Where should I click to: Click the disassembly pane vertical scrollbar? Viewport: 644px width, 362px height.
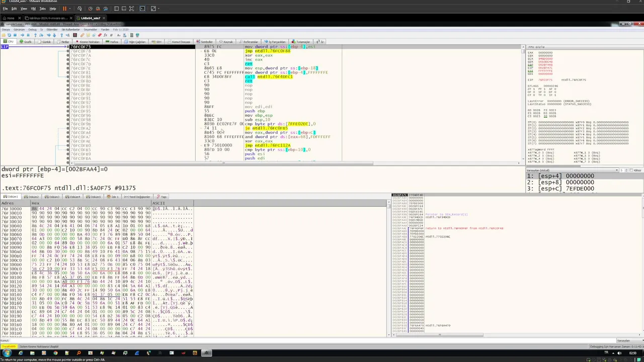523,103
